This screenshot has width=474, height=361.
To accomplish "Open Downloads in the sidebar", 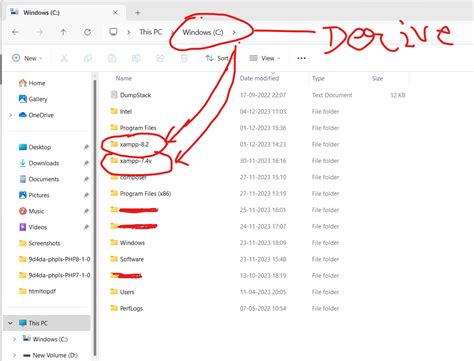I will [x=44, y=163].
